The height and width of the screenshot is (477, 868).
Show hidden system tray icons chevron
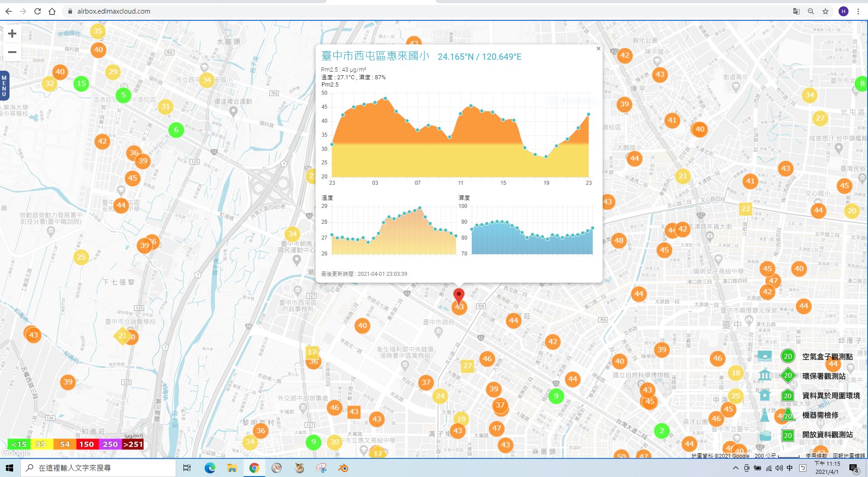[735, 468]
